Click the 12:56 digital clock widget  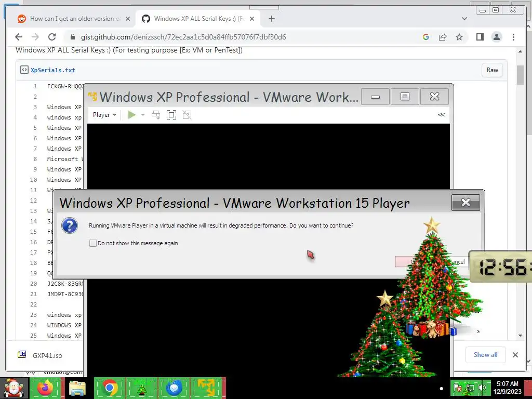[501, 267]
